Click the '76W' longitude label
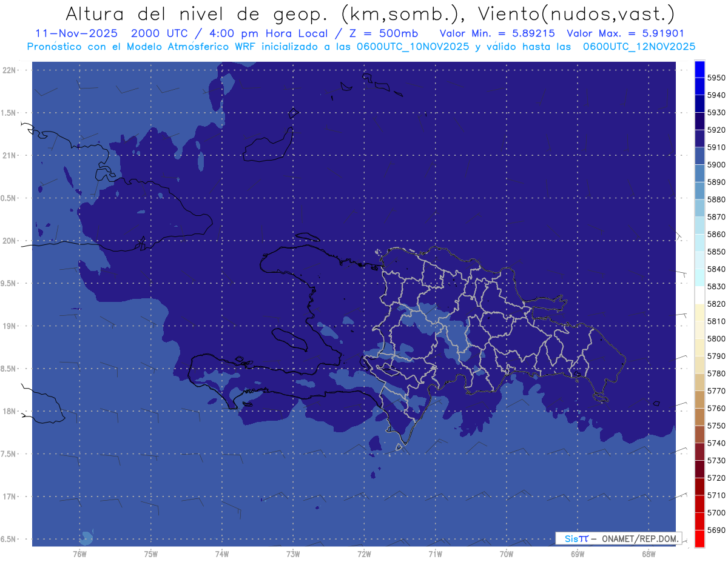 coord(79,554)
